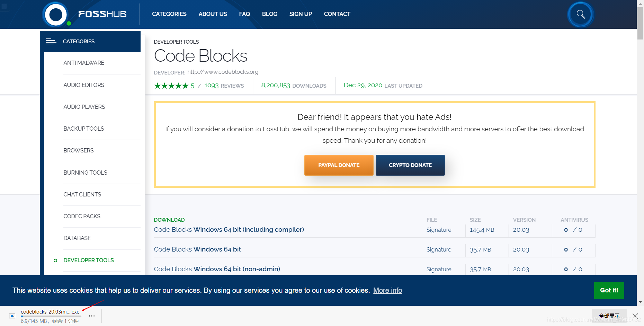Open the 1093 reviews link

pyautogui.click(x=224, y=86)
